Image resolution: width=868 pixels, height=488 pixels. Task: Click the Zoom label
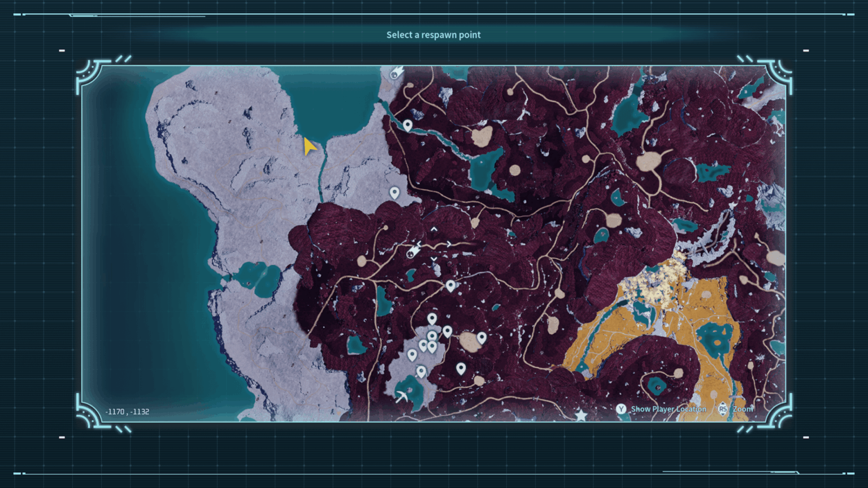[743, 409]
